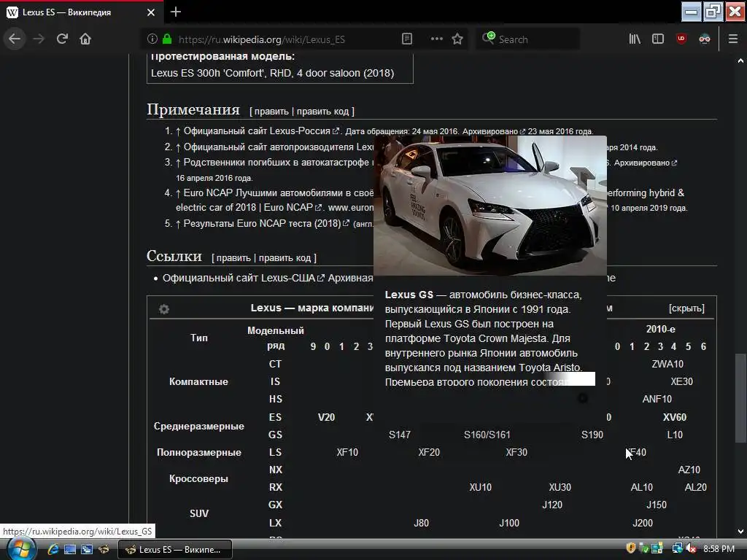
Task: View the secure connection padlock details
Action: pos(167,39)
